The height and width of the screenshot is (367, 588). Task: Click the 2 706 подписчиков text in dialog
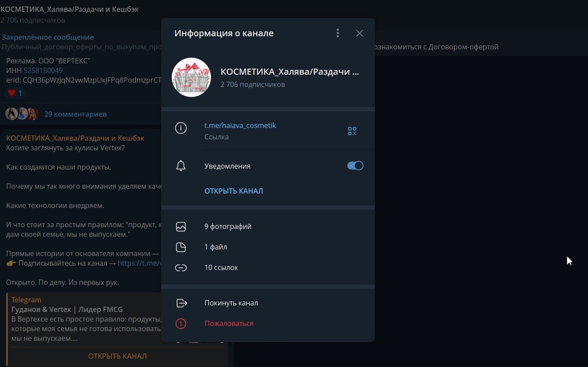253,84
